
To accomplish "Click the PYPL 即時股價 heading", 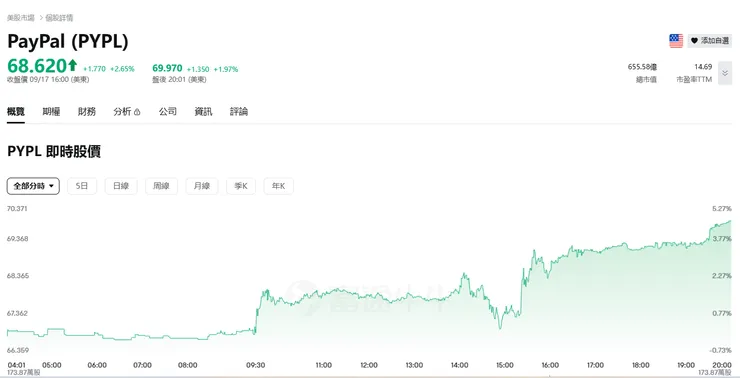I will coord(54,151).
